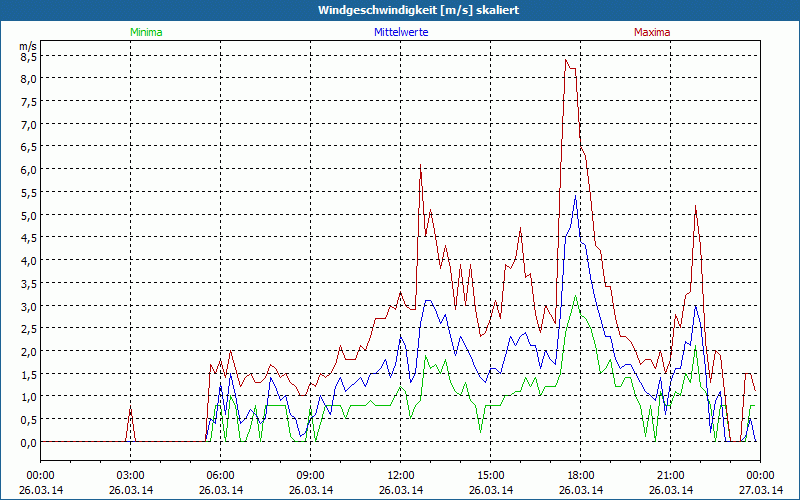This screenshot has height=500, width=800.
Task: Click the red Maxima legend label
Action: pyautogui.click(x=652, y=32)
